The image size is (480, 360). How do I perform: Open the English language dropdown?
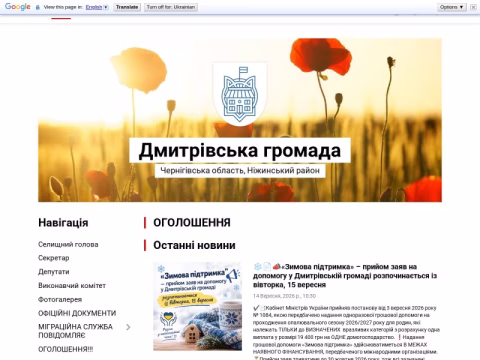click(97, 7)
